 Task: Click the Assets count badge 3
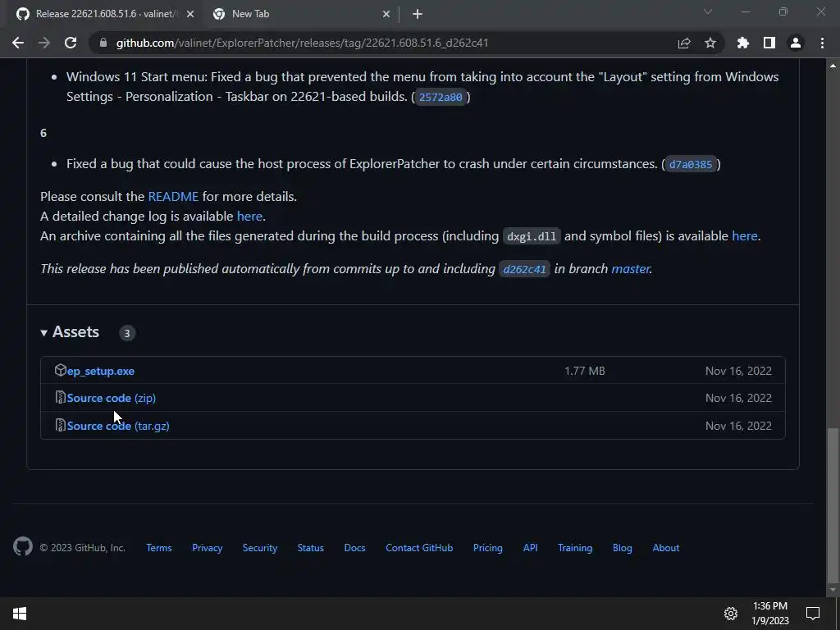click(127, 333)
